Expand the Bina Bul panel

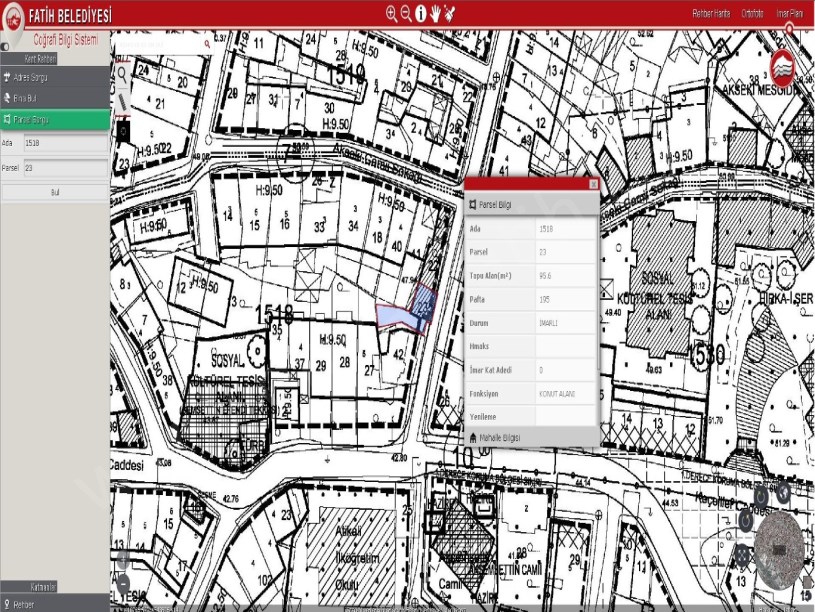[x=55, y=98]
